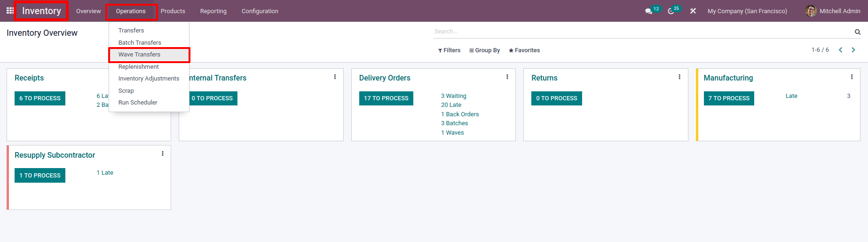Select Inventory Adjustments menu entry
The image size is (868, 242).
pyautogui.click(x=149, y=79)
